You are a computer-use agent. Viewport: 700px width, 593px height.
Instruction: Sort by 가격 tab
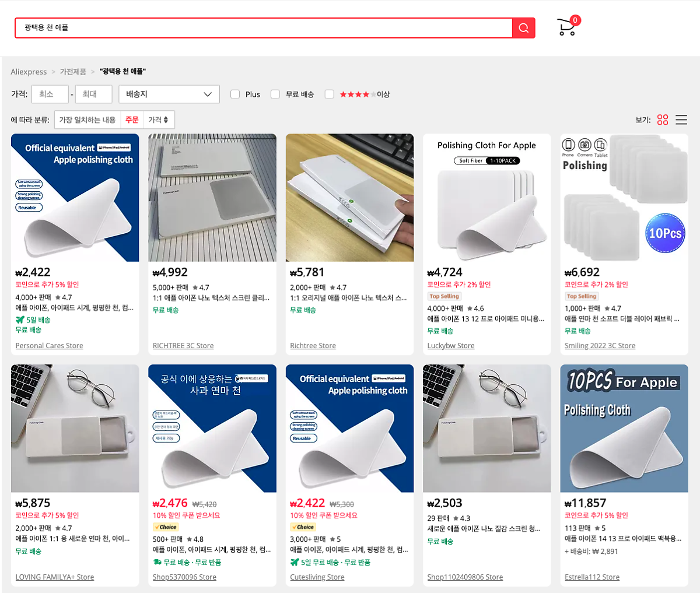pos(158,120)
